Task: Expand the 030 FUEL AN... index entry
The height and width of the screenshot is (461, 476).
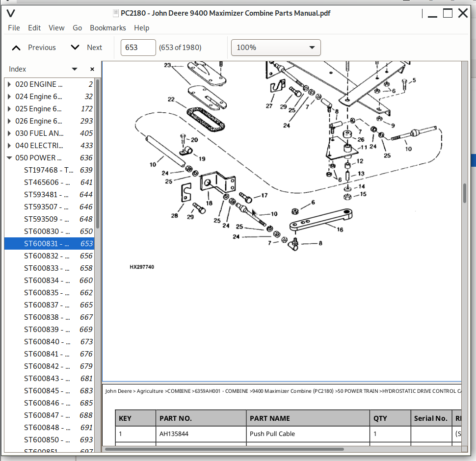Action: [x=9, y=133]
